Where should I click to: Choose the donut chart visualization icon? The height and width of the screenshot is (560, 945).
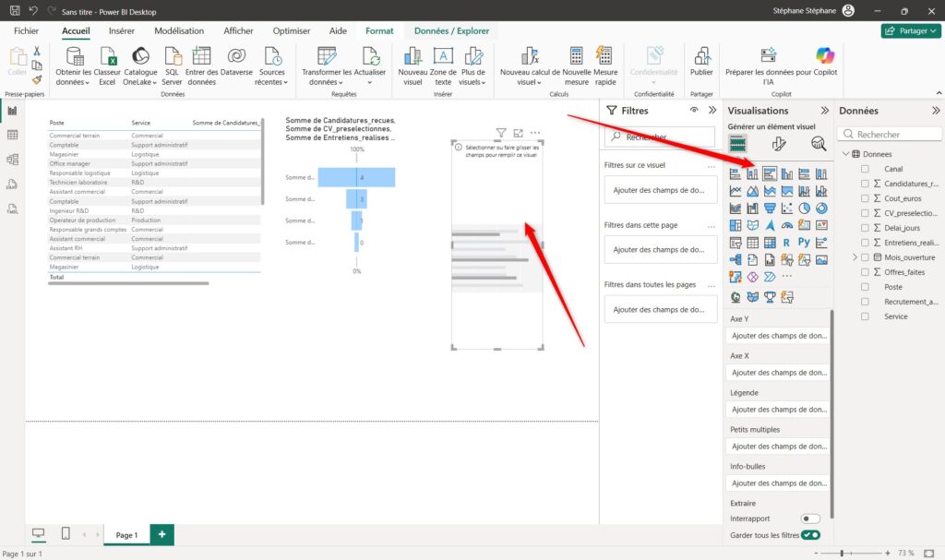click(x=821, y=208)
